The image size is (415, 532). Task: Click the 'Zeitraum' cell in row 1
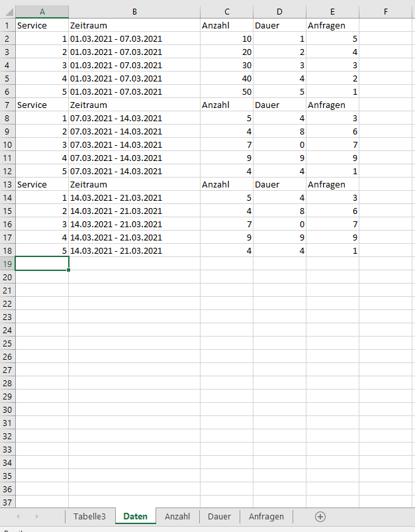(x=134, y=25)
